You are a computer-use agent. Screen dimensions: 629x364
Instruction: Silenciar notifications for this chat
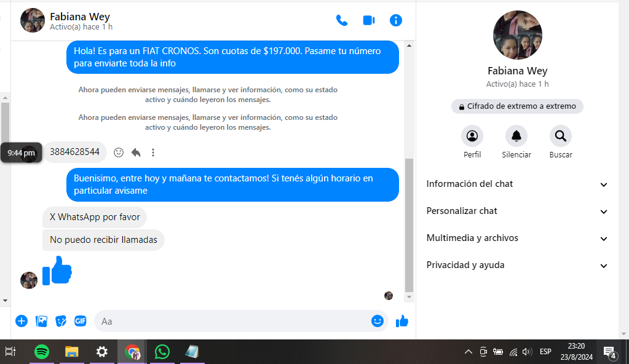click(516, 136)
